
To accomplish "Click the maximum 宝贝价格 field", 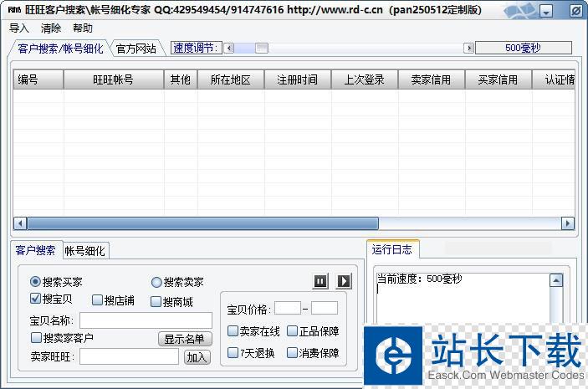I will pyautogui.click(x=325, y=308).
